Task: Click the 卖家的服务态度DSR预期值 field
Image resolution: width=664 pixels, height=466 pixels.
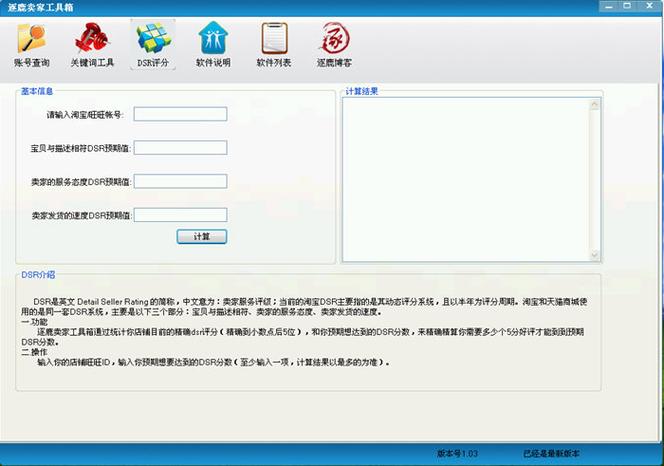Action: pos(180,181)
